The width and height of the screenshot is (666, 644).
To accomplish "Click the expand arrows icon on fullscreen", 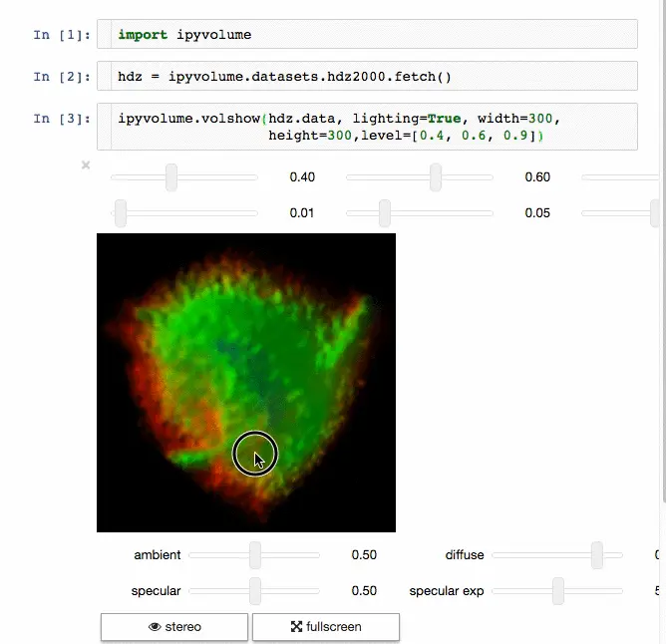I will click(296, 627).
